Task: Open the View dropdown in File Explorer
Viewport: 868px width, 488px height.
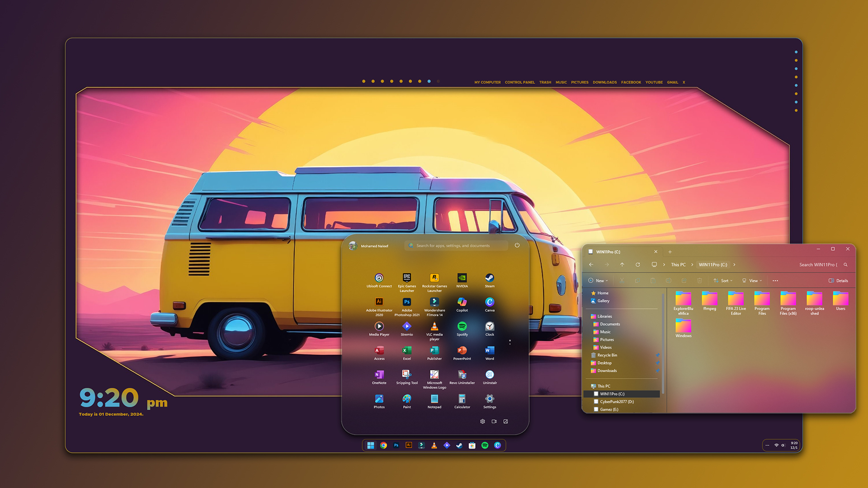Action: (752, 281)
